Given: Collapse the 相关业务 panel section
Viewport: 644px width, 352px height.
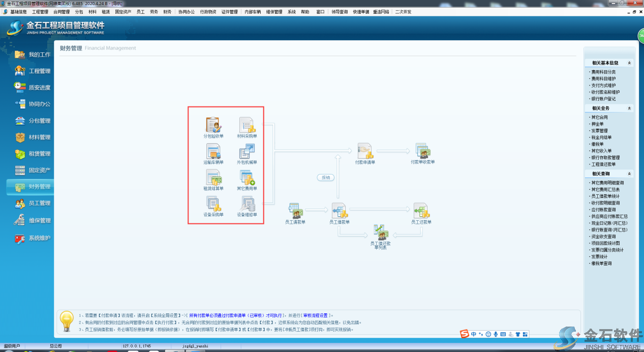Looking at the screenshot, I should click(x=629, y=108).
